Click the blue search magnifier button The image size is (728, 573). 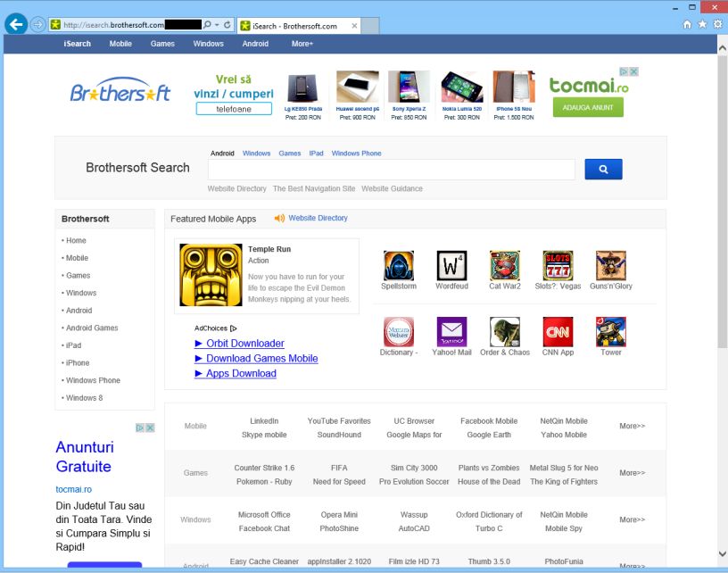click(x=603, y=169)
